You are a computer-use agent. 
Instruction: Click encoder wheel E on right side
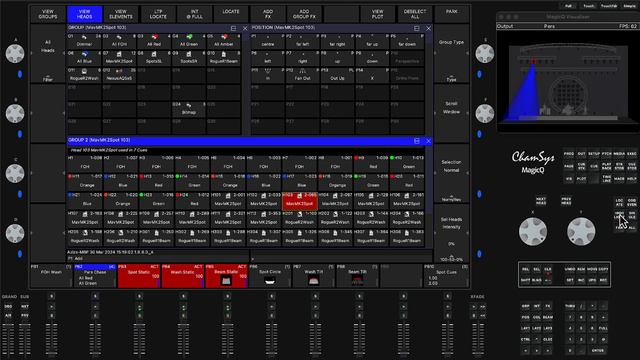pos(484,53)
